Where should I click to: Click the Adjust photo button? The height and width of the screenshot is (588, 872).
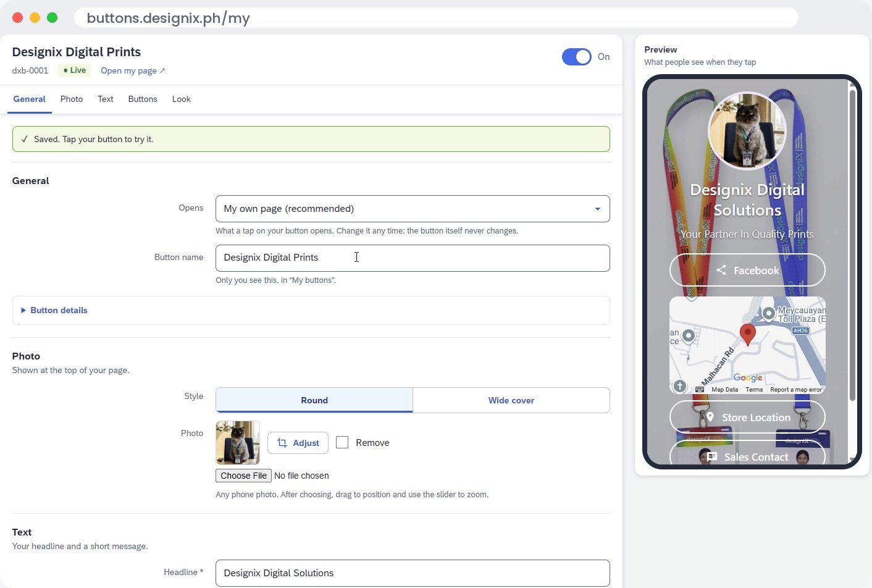click(x=298, y=443)
